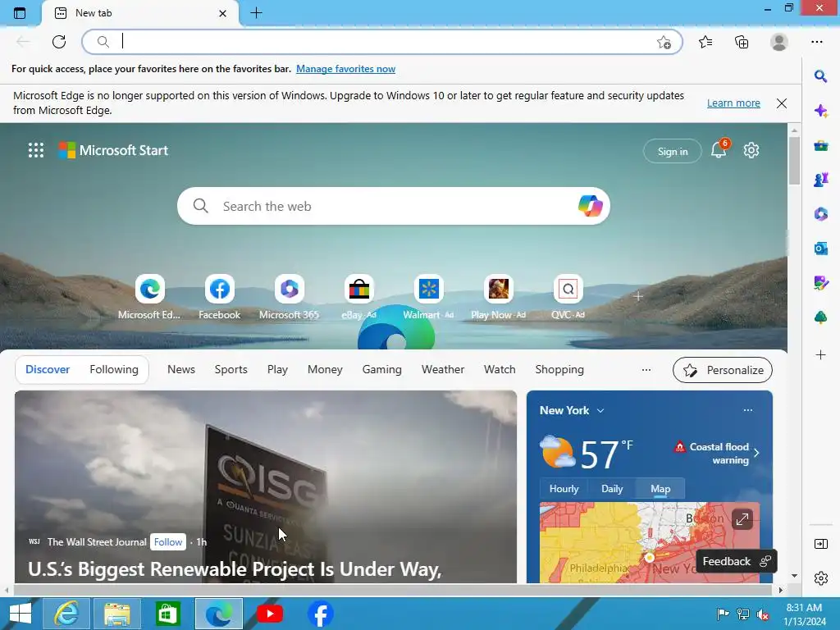Click the address bar input field
Screen dimensions: 840x630
tap(381, 42)
